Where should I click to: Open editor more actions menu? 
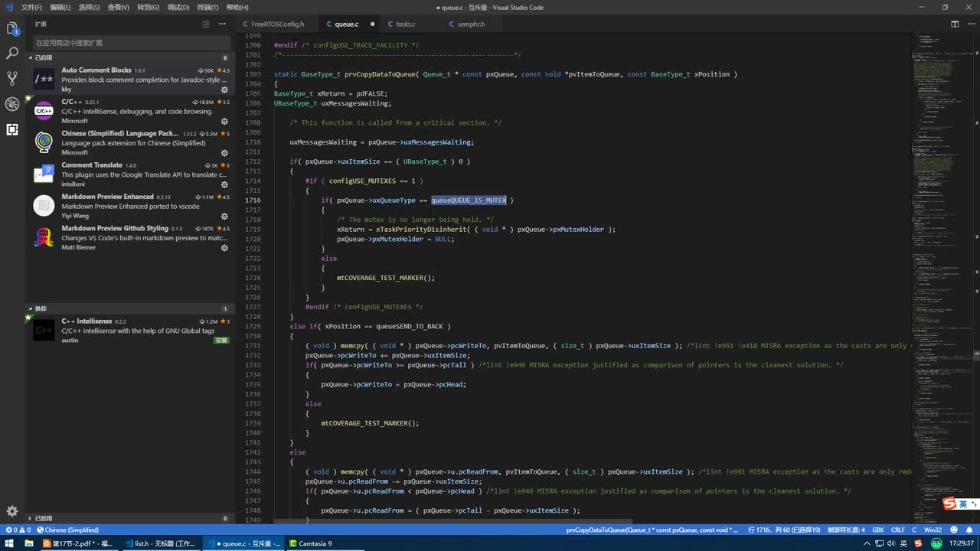click(x=970, y=24)
